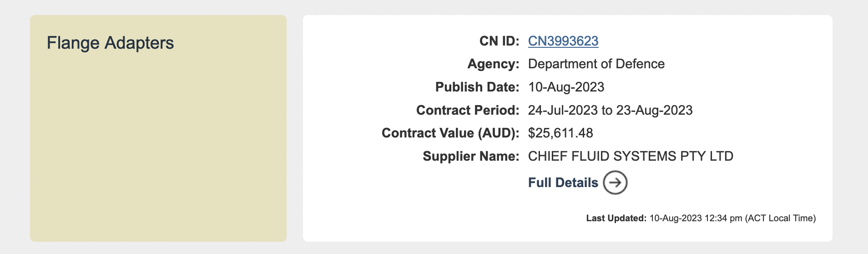Click the Supplier Name field label
Viewport: 868px width, 254px height.
pyautogui.click(x=471, y=156)
